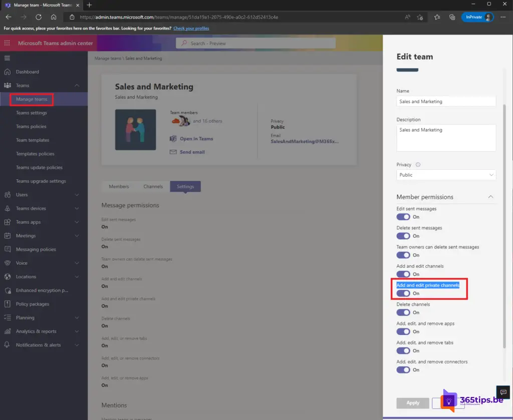513x420 pixels.
Task: Refresh the browser page
Action: pyautogui.click(x=39, y=17)
